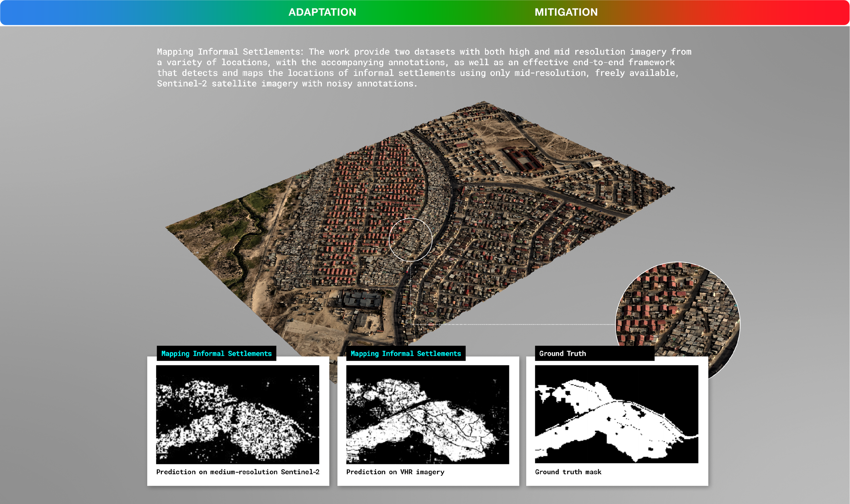The height and width of the screenshot is (504, 850).
Task: Click the white circle marker on the aerial map
Action: 410,240
